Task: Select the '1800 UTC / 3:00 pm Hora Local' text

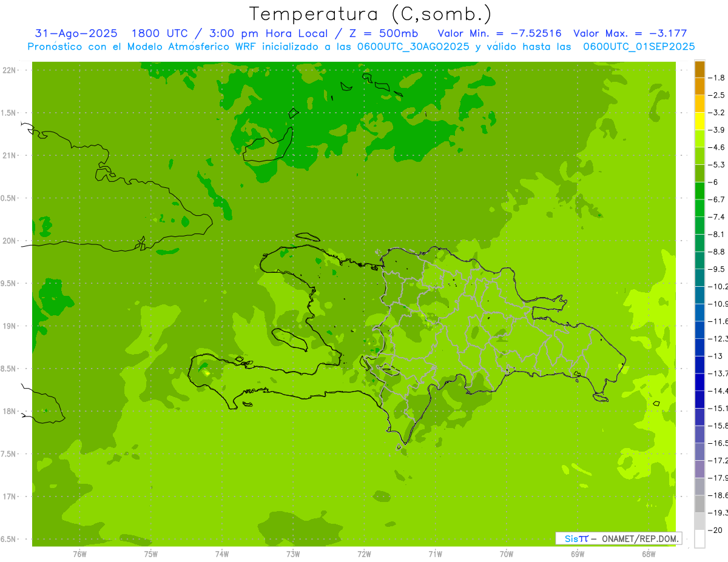Action: tap(237, 33)
